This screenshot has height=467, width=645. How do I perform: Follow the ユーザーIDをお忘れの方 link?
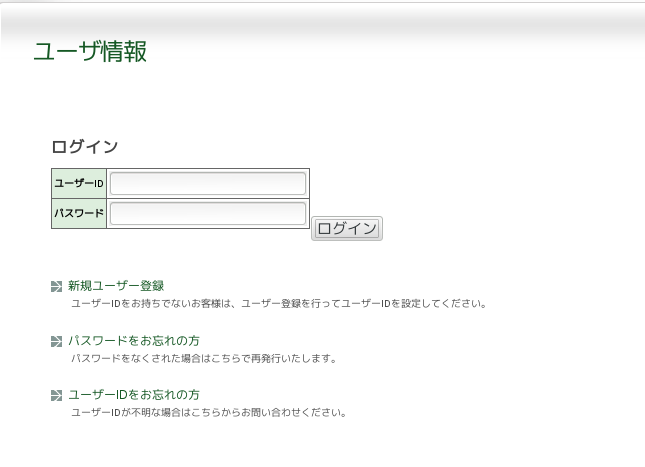[x=134, y=395]
